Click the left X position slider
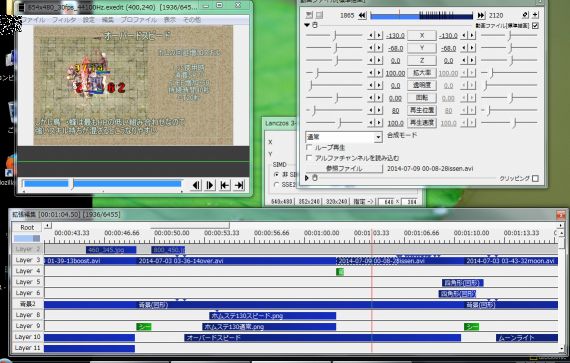 click(x=334, y=35)
